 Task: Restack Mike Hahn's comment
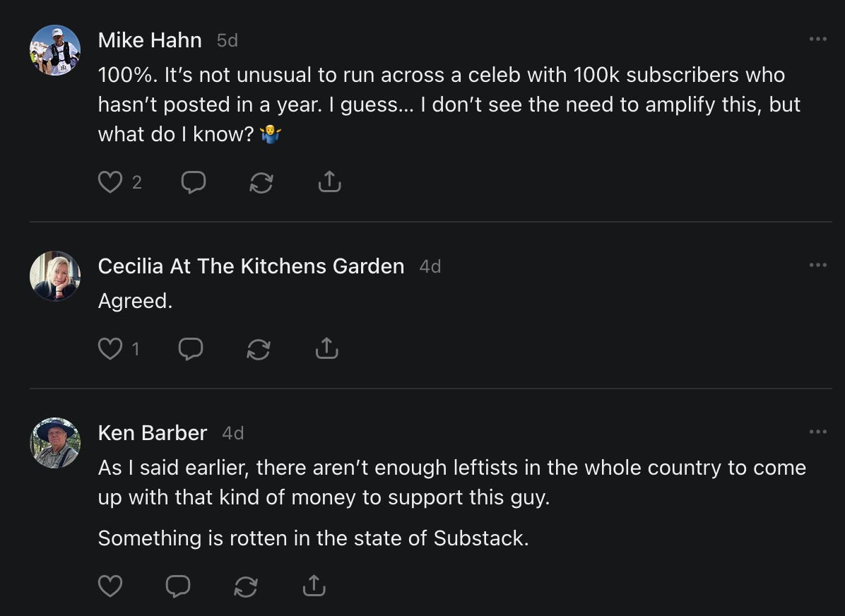pyautogui.click(x=261, y=182)
